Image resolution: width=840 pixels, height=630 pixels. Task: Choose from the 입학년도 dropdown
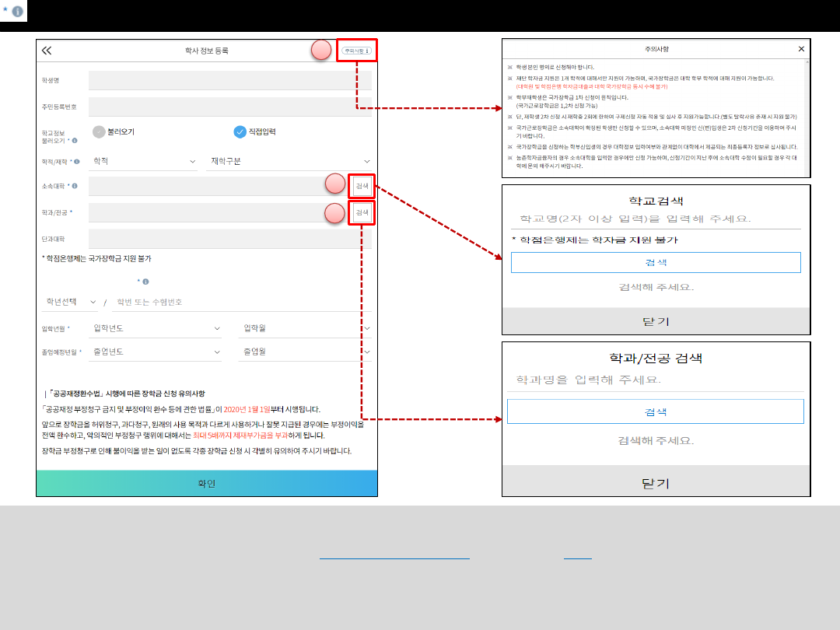[x=156, y=328]
